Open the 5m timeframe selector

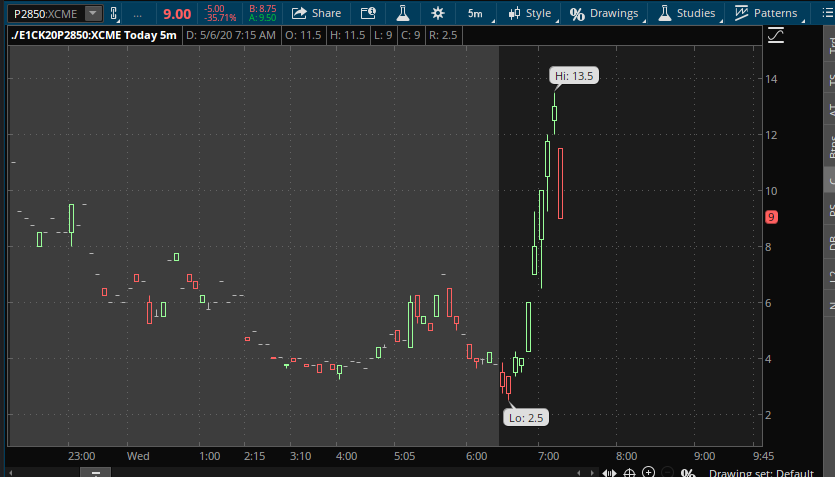click(476, 13)
